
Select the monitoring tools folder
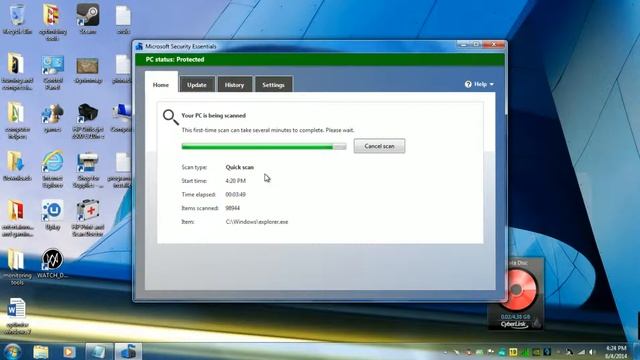[17, 267]
